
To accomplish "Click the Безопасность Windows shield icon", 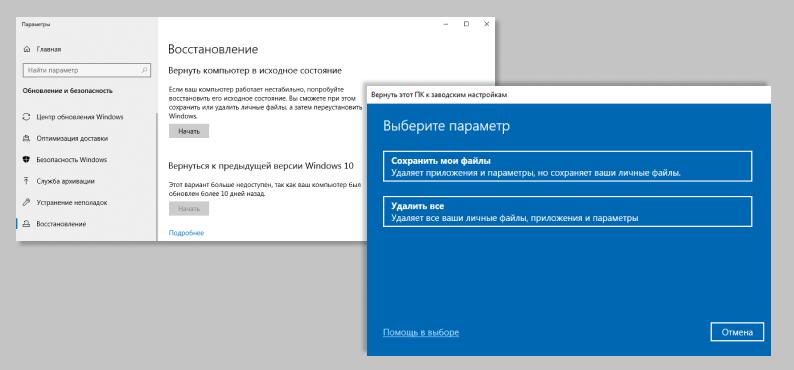I will pos(27,159).
